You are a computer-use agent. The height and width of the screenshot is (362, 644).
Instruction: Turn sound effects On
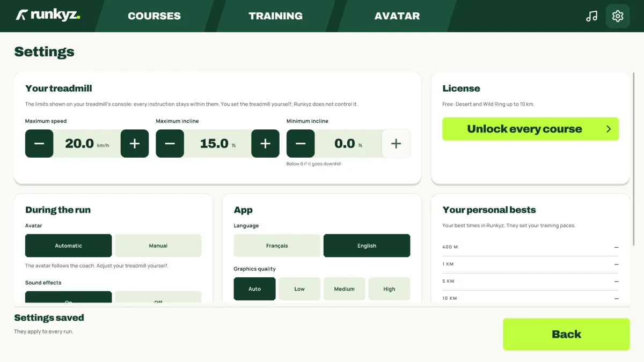[x=69, y=297]
